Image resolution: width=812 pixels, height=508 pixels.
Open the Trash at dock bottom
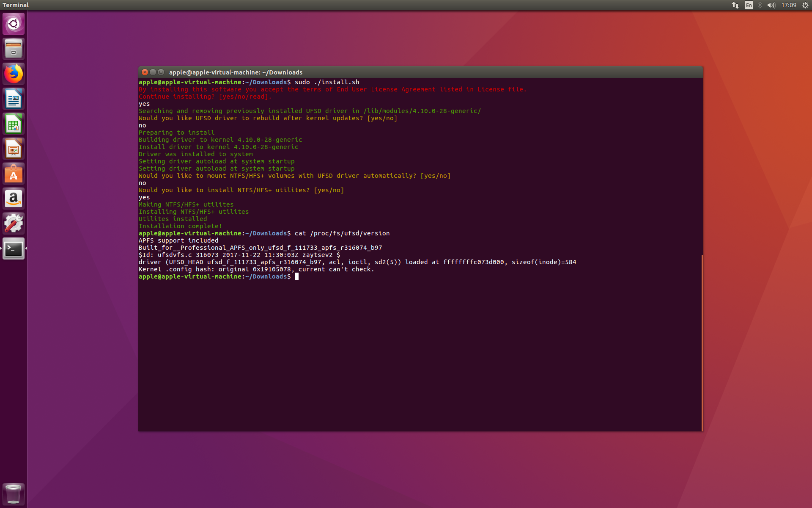[x=14, y=494]
